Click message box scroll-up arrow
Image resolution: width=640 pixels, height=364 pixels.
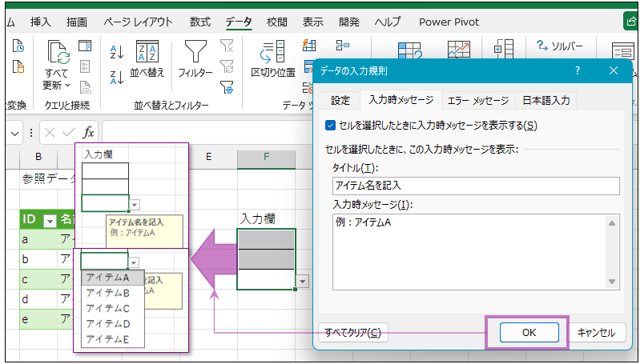click(612, 223)
